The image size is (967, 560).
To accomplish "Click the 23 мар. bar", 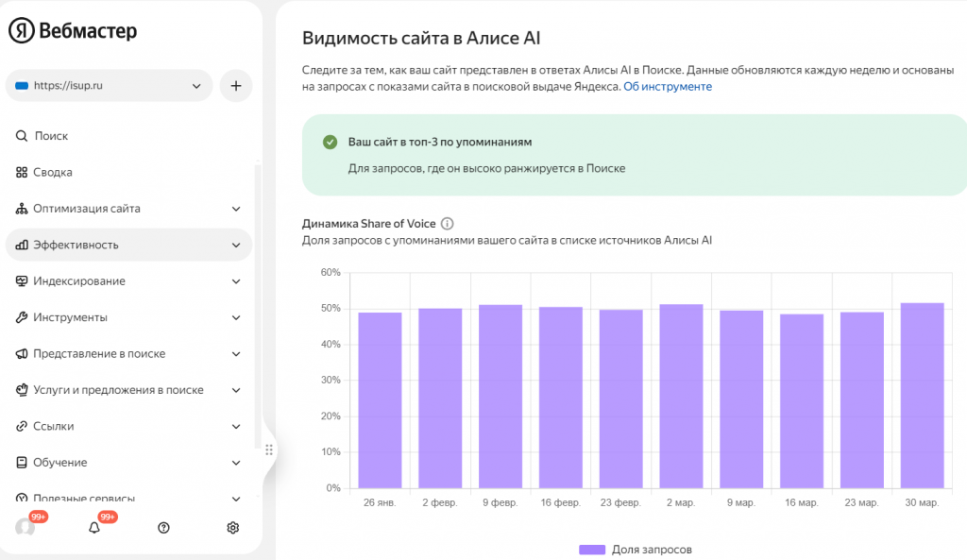I will 862,400.
